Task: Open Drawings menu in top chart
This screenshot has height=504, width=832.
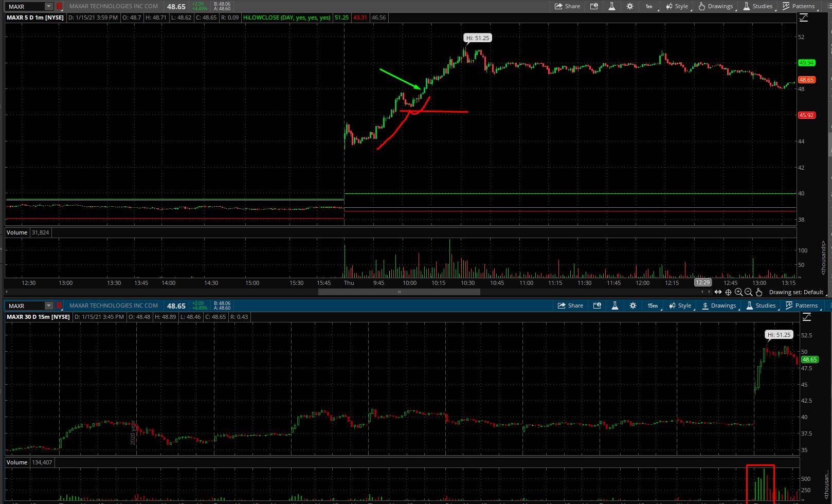Action: [x=715, y=6]
